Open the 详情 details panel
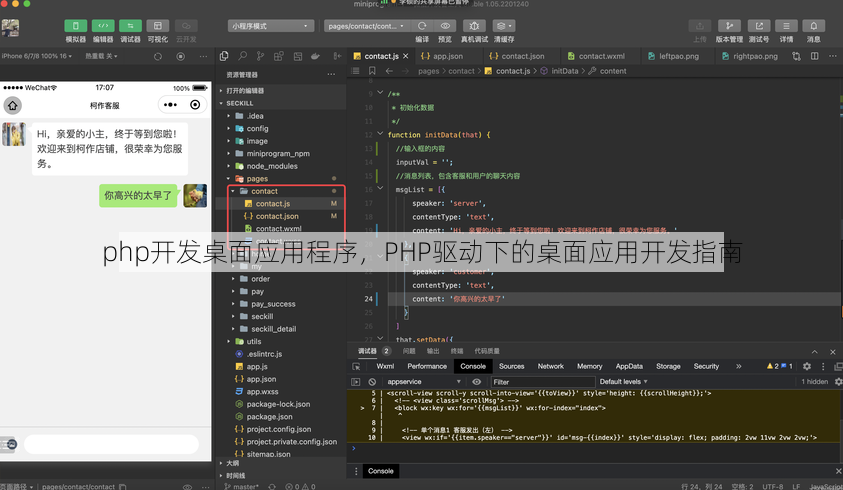Image resolution: width=843 pixels, height=490 pixels. pos(786,26)
